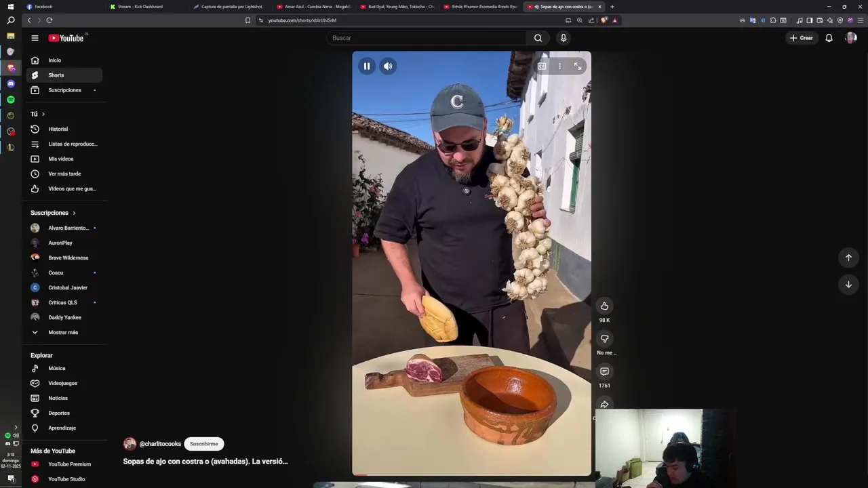Go to Inicio in the sidebar
This screenshot has height=488, width=868.
[64, 60]
